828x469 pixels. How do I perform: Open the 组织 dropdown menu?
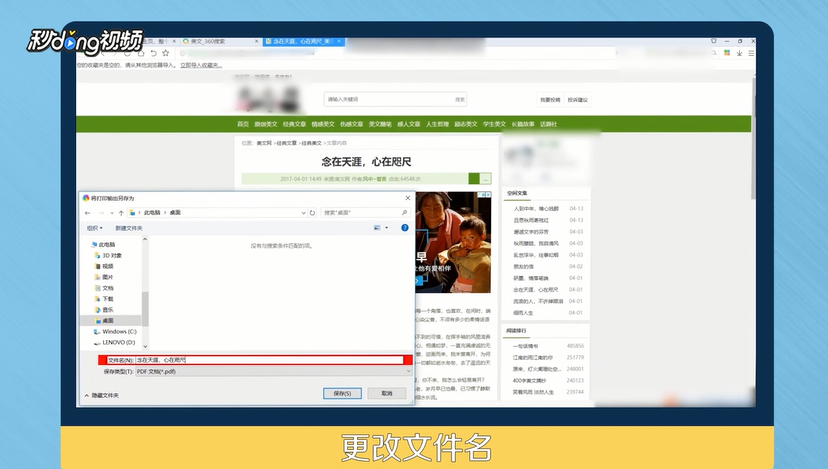click(x=95, y=228)
